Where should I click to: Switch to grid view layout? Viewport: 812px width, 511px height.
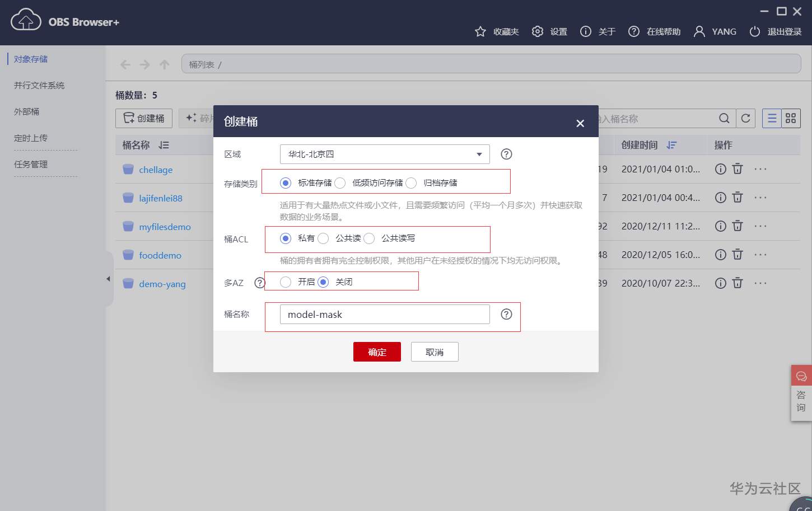coord(791,118)
